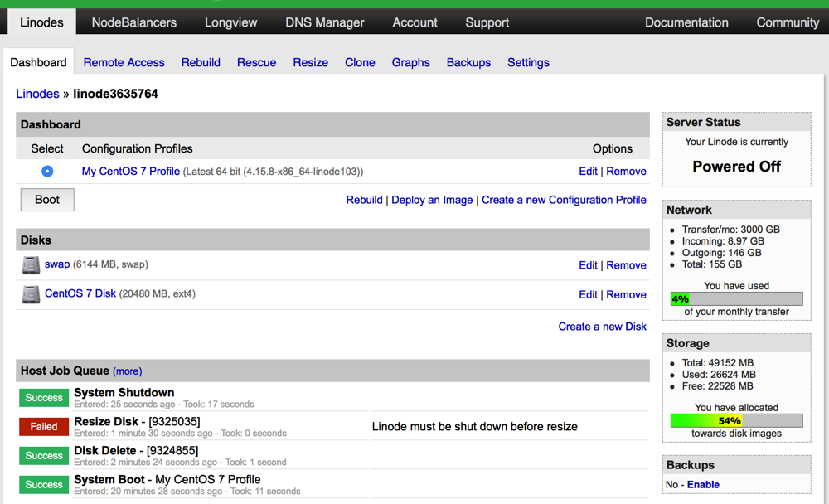Open the NodeBalancers tab
This screenshot has height=504, width=829.
tap(134, 22)
